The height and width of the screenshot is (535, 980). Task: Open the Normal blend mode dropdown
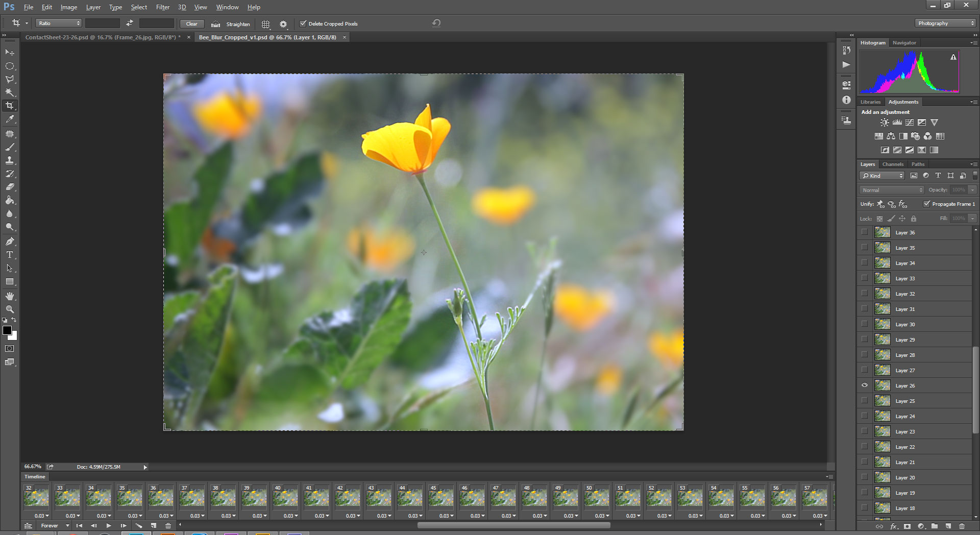(x=892, y=190)
